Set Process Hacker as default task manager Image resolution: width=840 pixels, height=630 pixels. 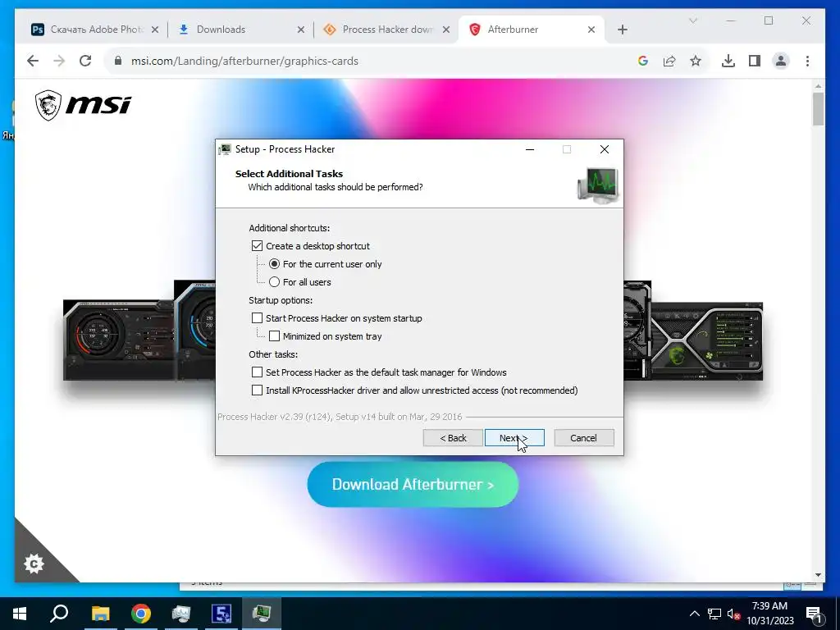257,372
